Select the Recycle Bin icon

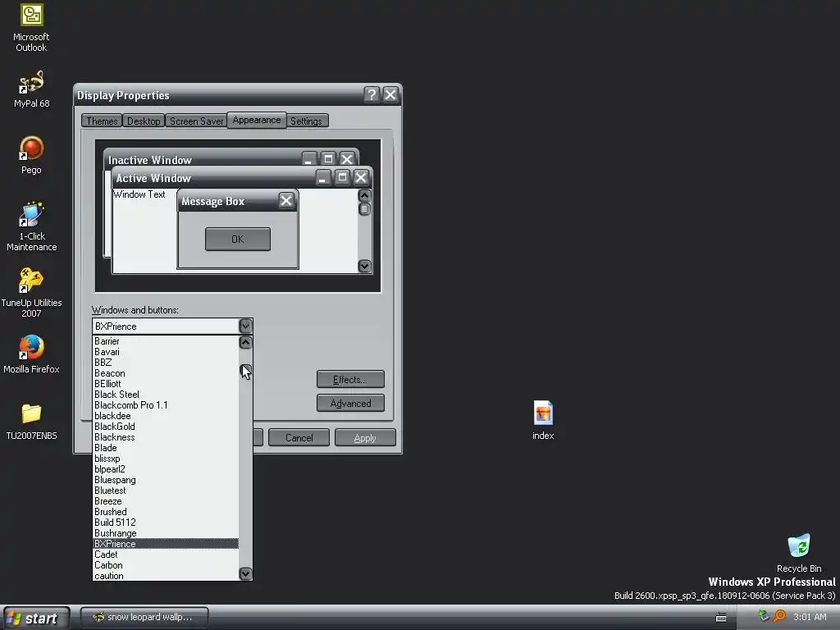799,554
